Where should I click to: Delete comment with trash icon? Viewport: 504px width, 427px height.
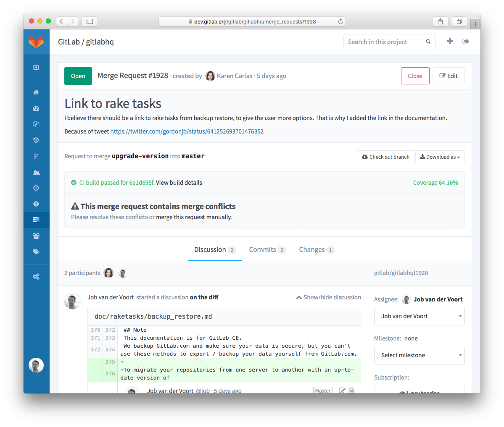click(352, 390)
